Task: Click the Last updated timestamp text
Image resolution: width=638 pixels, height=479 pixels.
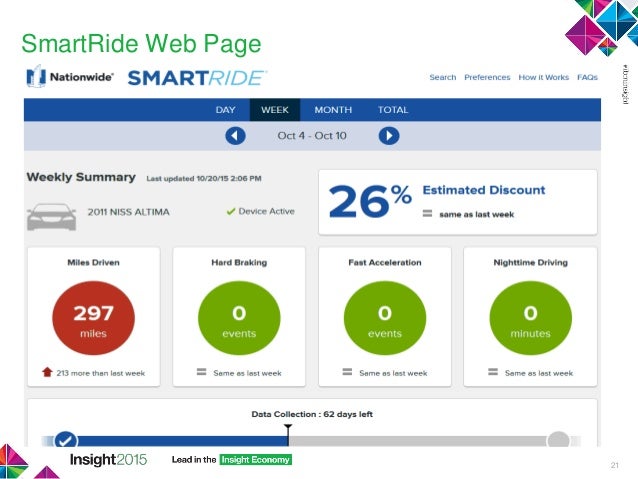Action: [x=204, y=179]
